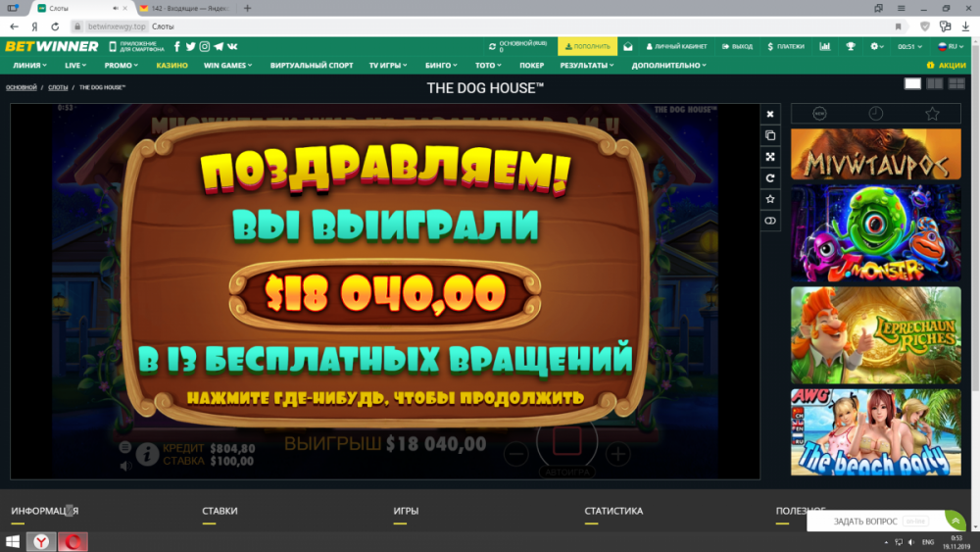
Task: Go back with browser back arrow
Action: (14, 26)
